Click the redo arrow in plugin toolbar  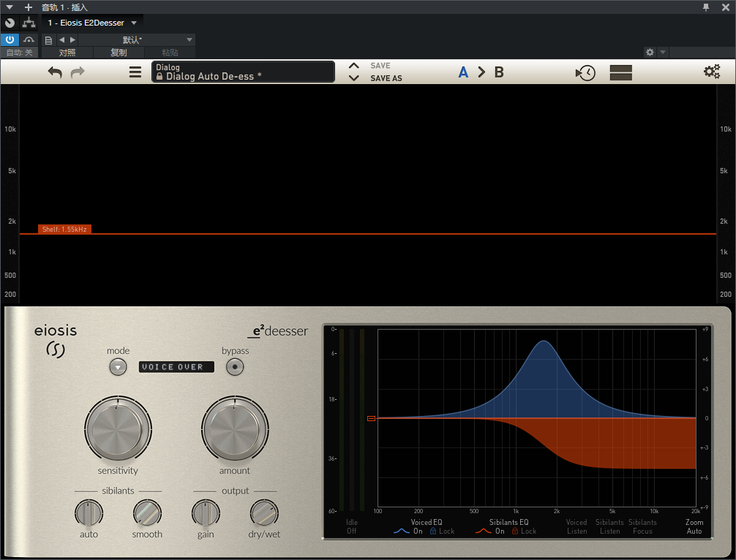click(x=78, y=72)
